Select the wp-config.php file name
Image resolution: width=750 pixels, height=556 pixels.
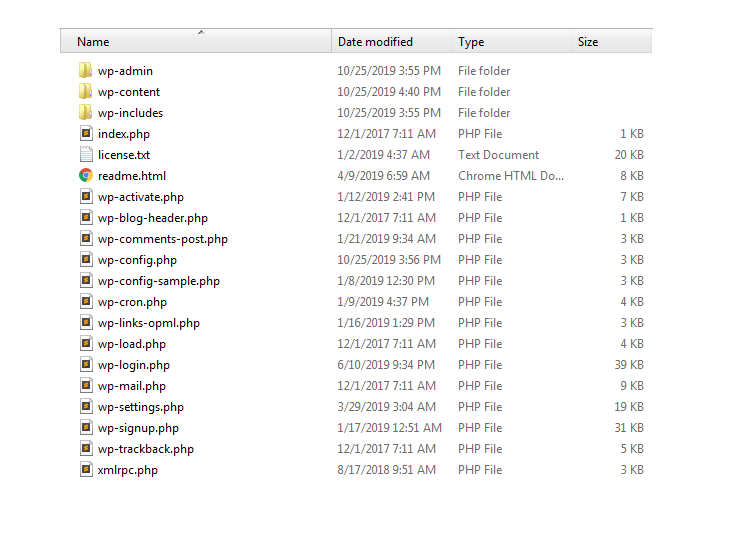click(x=137, y=260)
